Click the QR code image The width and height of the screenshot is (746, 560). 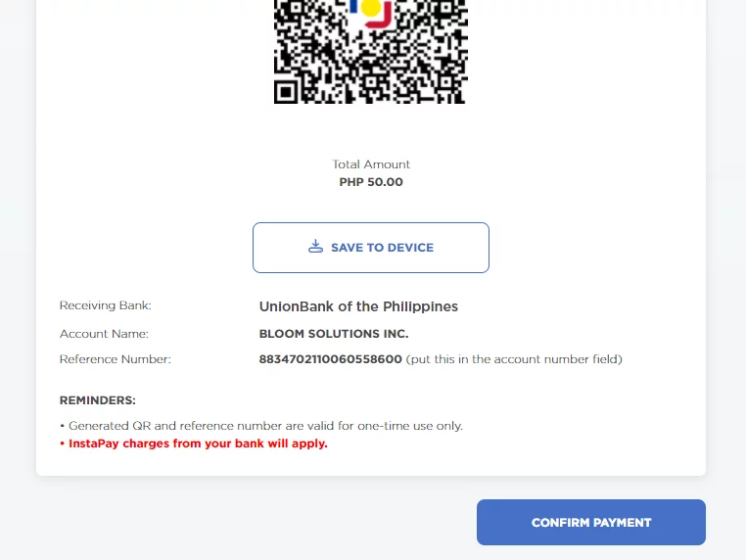point(371,51)
